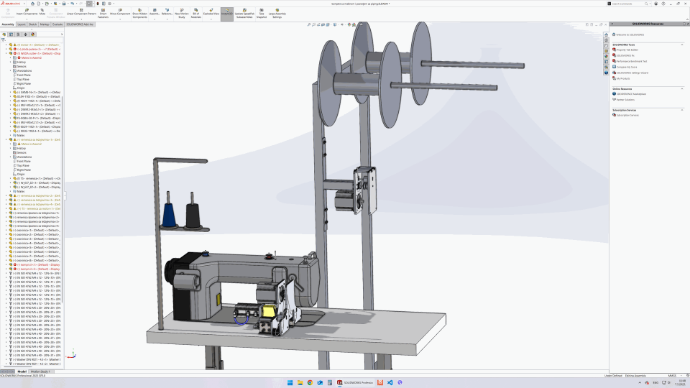Select Show Hidden Components tool

click(139, 13)
